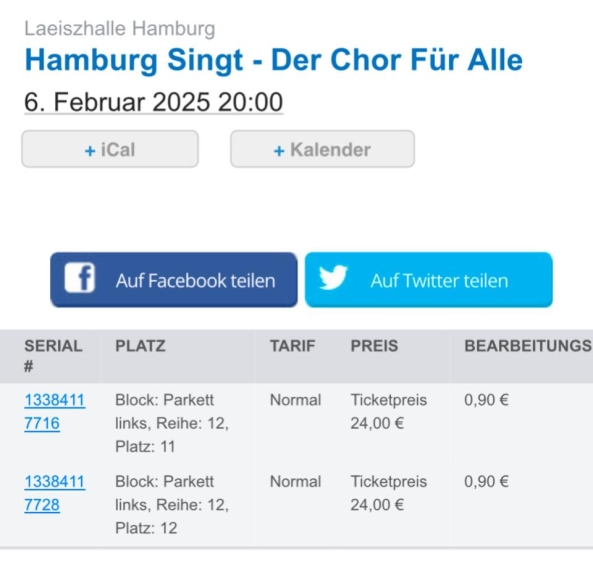This screenshot has width=593, height=580.
Task: Share event via Auf Facebook teilen
Action: (x=174, y=280)
